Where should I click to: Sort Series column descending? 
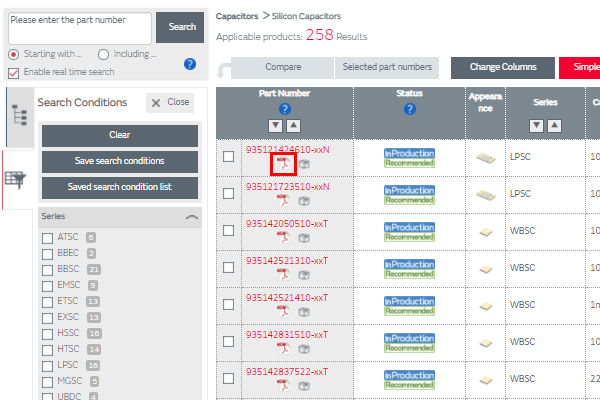536,125
